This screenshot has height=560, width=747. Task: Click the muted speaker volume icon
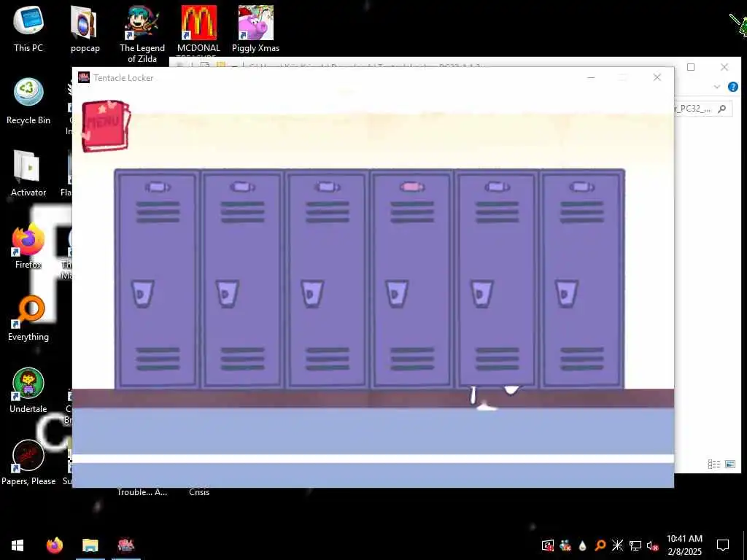click(x=653, y=545)
